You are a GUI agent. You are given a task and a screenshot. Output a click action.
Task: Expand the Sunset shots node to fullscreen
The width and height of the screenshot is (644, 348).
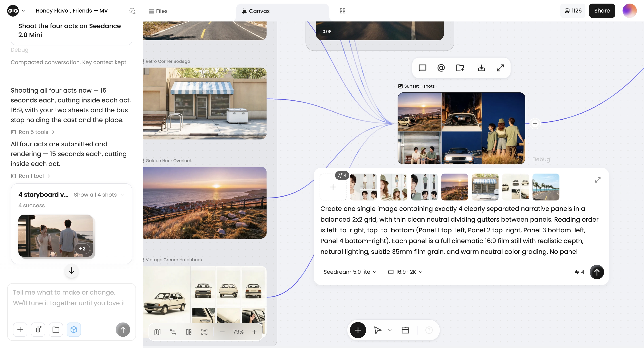click(500, 68)
